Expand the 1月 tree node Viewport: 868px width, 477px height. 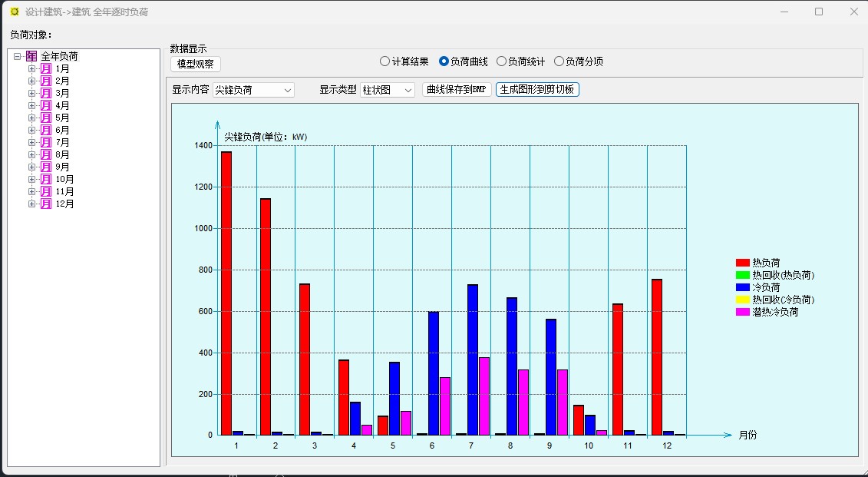31,68
